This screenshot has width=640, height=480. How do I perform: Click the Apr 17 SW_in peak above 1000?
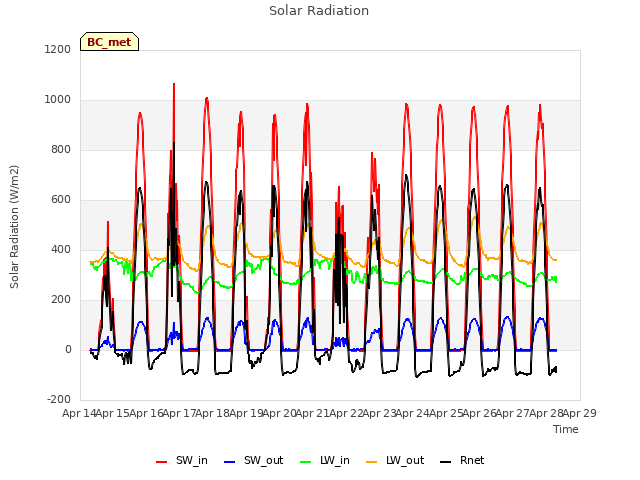point(174,85)
